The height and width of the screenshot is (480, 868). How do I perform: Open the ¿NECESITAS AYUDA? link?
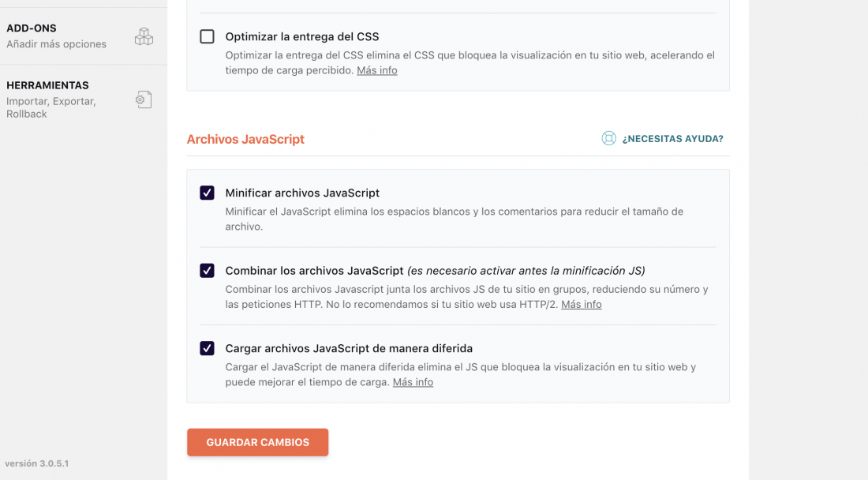(x=672, y=139)
